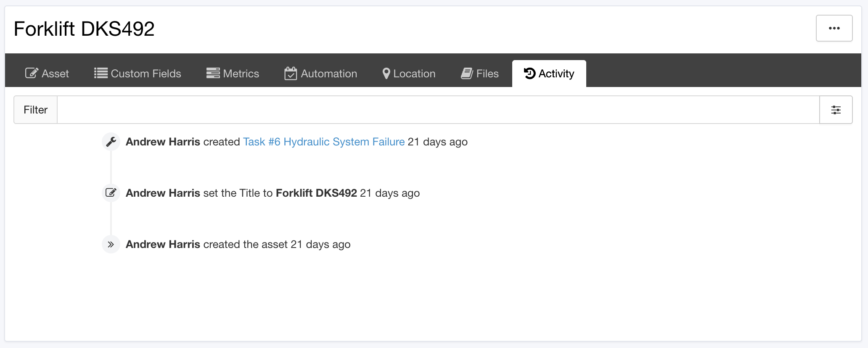The image size is (868, 348).
Task: Click Andrew Harris in the asset created entry
Action: [163, 244]
